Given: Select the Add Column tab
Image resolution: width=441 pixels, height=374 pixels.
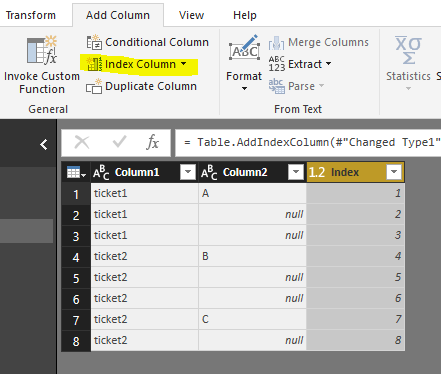Looking at the screenshot, I should click(118, 15).
